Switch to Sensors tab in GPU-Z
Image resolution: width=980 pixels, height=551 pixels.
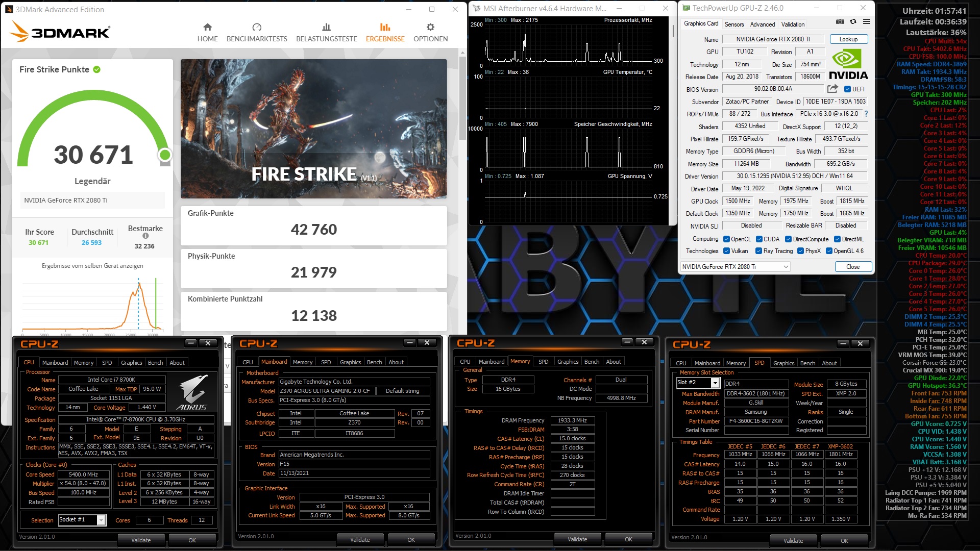[734, 24]
